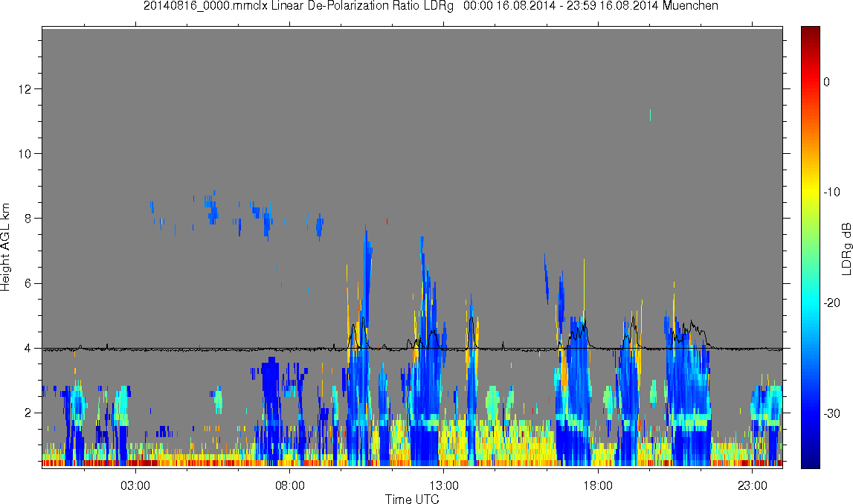Image resolution: width=853 pixels, height=504 pixels.
Task: Click the 'Height AGL km' axis title
Action: point(5,247)
